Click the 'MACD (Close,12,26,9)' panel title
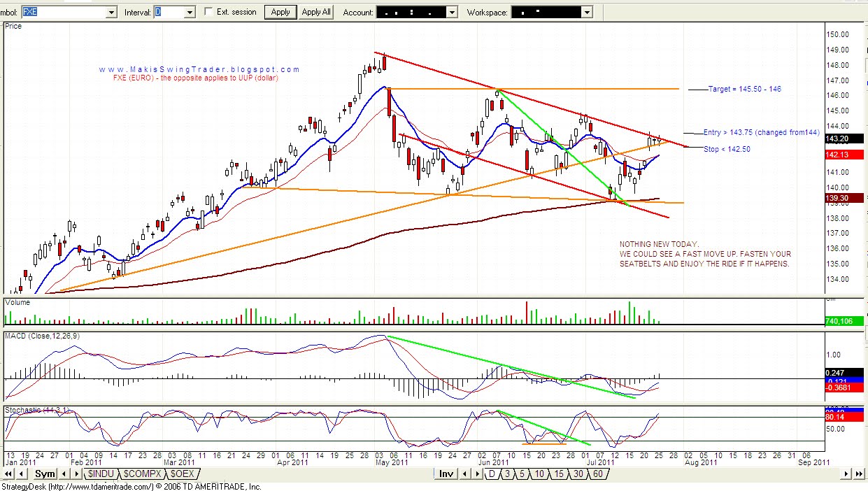This screenshot has width=868, height=491. click(x=41, y=336)
